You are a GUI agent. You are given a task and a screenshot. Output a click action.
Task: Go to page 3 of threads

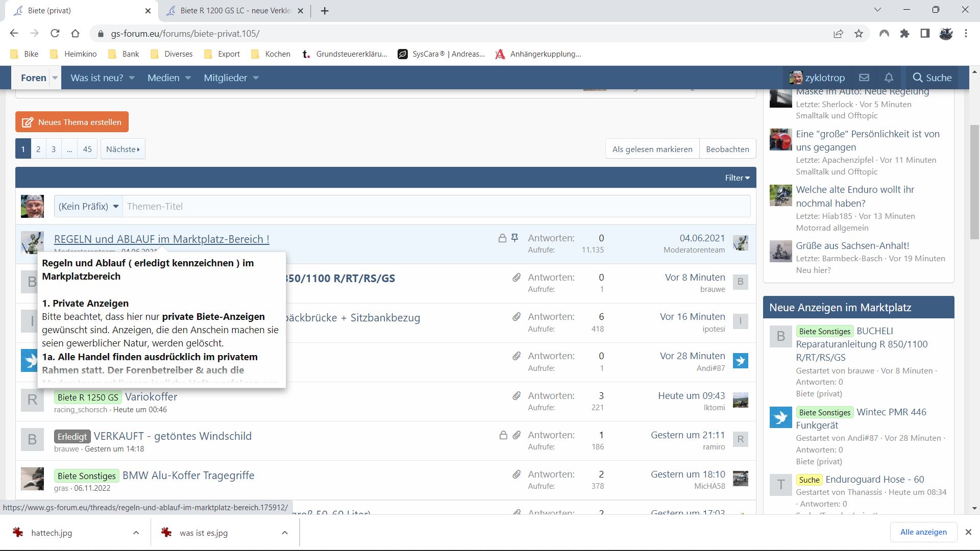tap(54, 149)
